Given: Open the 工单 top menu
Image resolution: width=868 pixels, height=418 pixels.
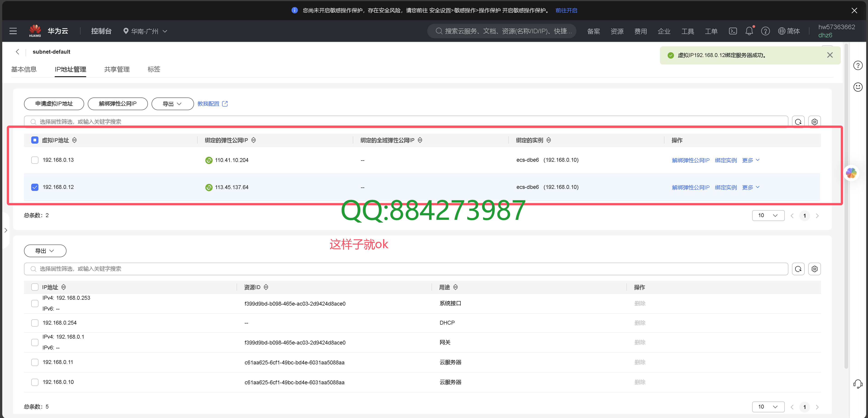Looking at the screenshot, I should [711, 31].
